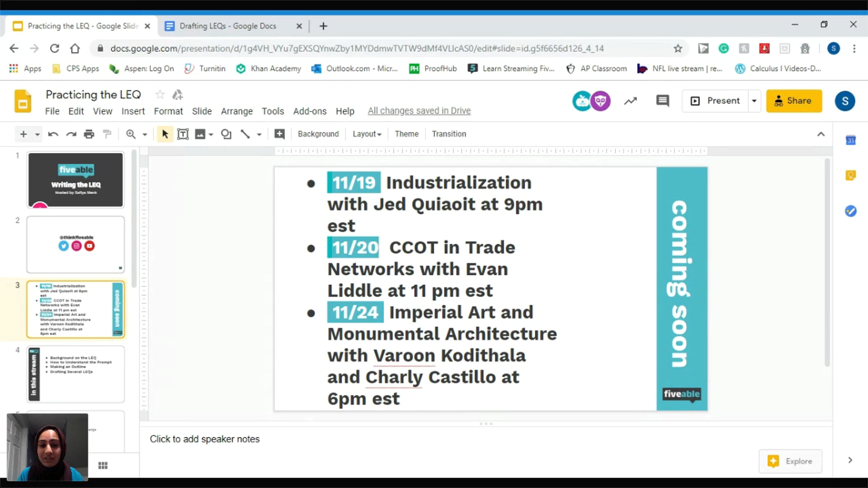Click the shape tool icon
The width and height of the screenshot is (868, 488).
(x=226, y=134)
